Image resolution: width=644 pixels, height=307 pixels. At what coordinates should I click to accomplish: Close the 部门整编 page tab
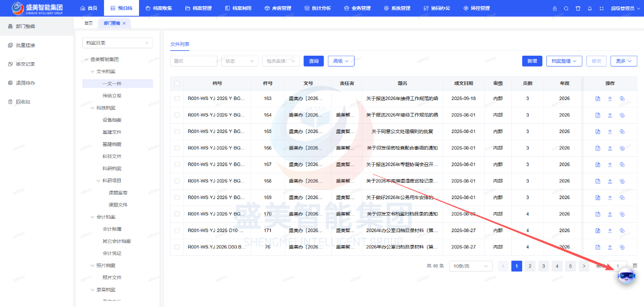[124, 23]
